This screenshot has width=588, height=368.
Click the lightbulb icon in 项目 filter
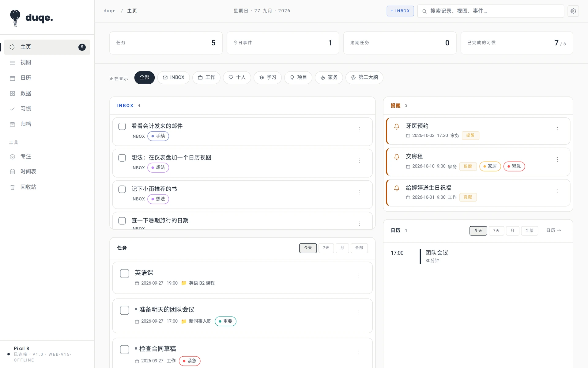292,78
